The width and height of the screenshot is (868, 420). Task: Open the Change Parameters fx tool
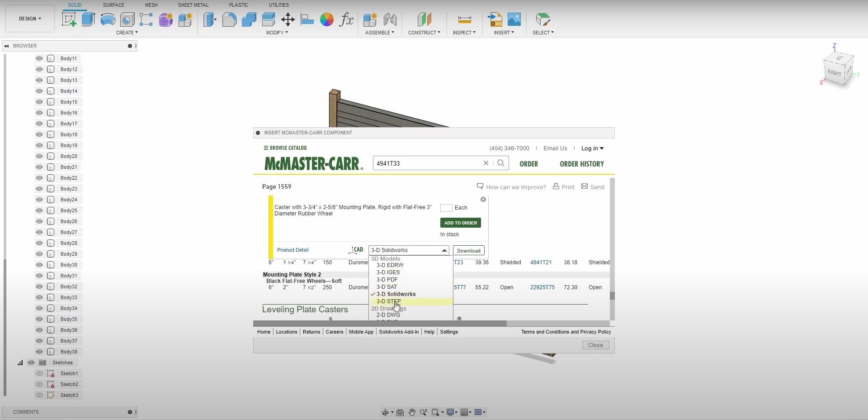coord(346,19)
